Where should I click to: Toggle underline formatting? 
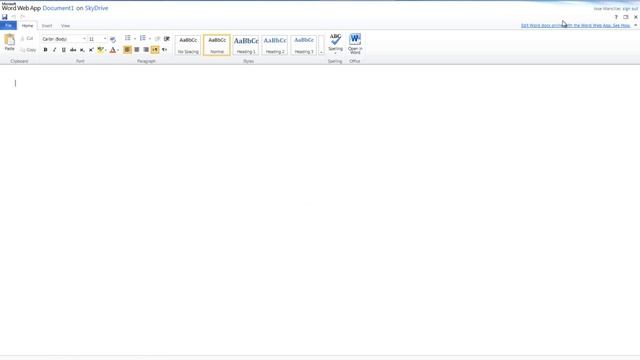click(x=64, y=50)
